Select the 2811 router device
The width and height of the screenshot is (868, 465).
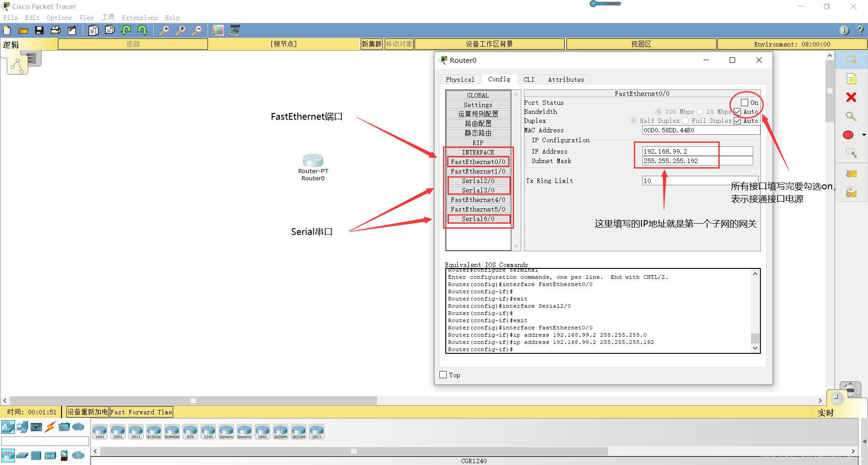click(x=316, y=432)
